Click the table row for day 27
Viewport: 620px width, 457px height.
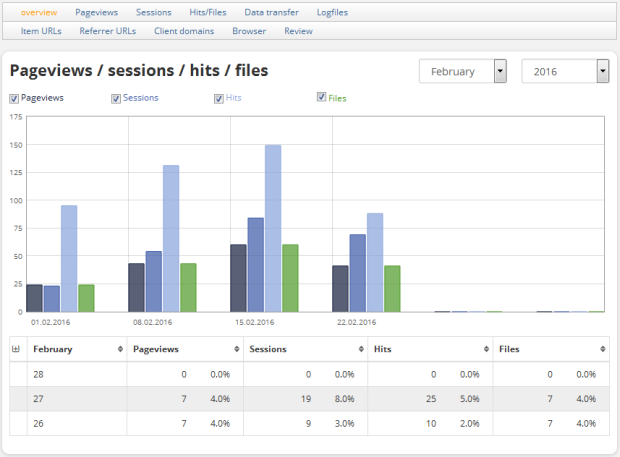point(310,400)
